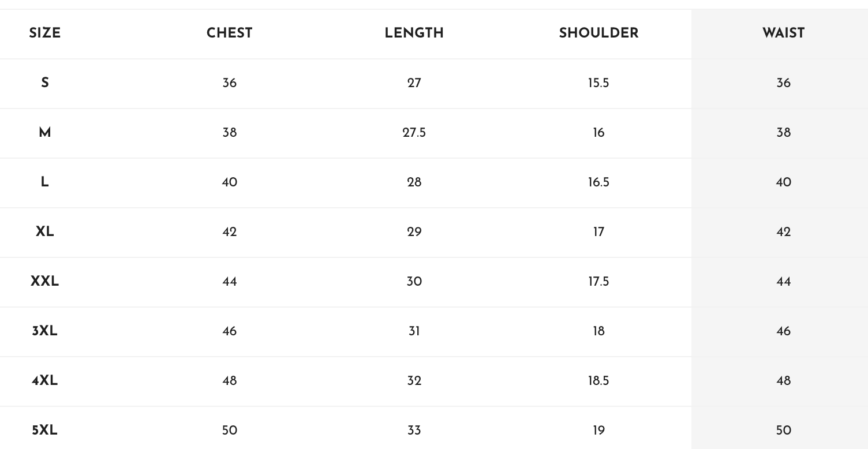Select the 5XL size row label
Screen dimensions: 868x449
point(45,431)
